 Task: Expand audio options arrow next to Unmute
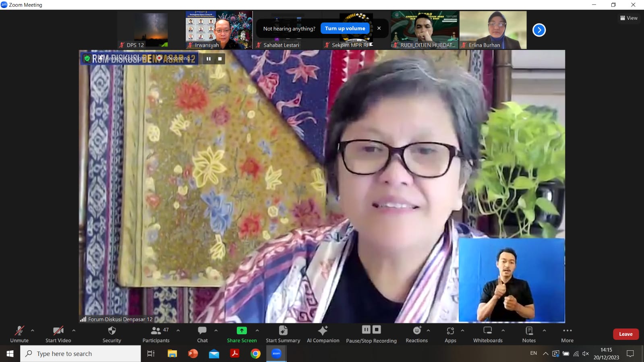tap(33, 330)
